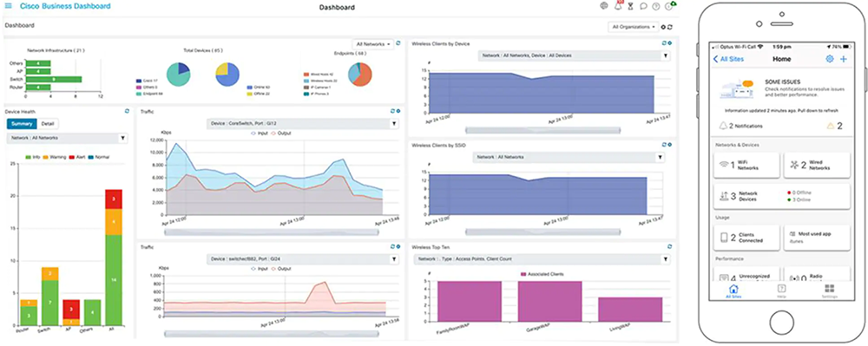Open the phone app settings gear icon
This screenshot has width=868, height=346.
[829, 59]
